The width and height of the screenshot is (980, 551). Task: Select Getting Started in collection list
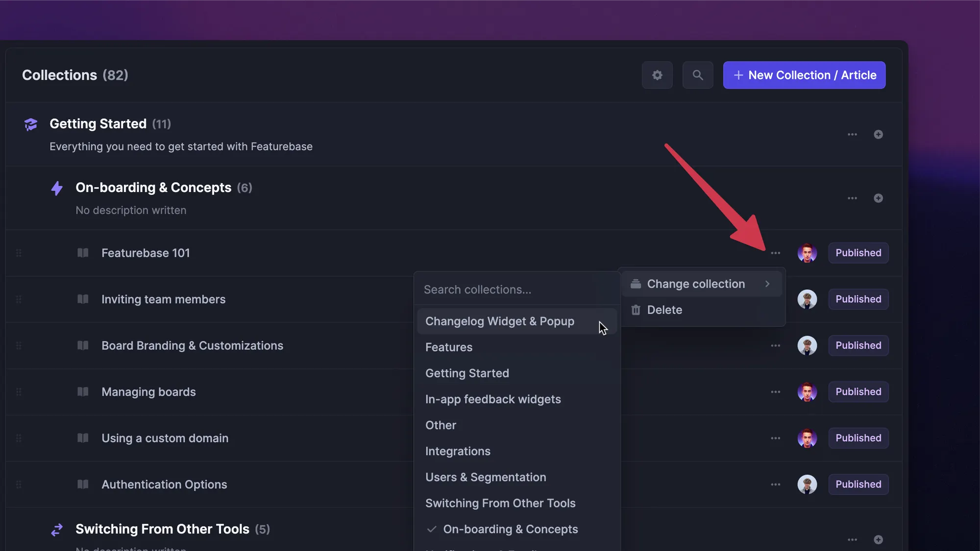tap(516, 373)
